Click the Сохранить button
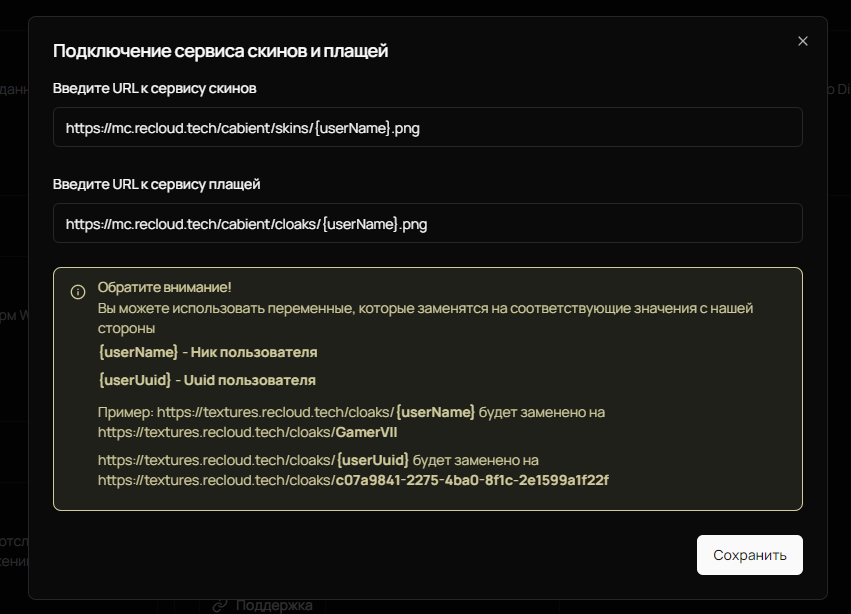The width and height of the screenshot is (851, 614). pyautogui.click(x=749, y=555)
